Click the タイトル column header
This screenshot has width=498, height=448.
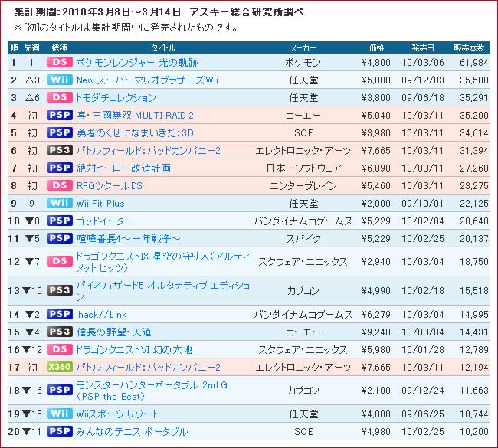(x=163, y=48)
